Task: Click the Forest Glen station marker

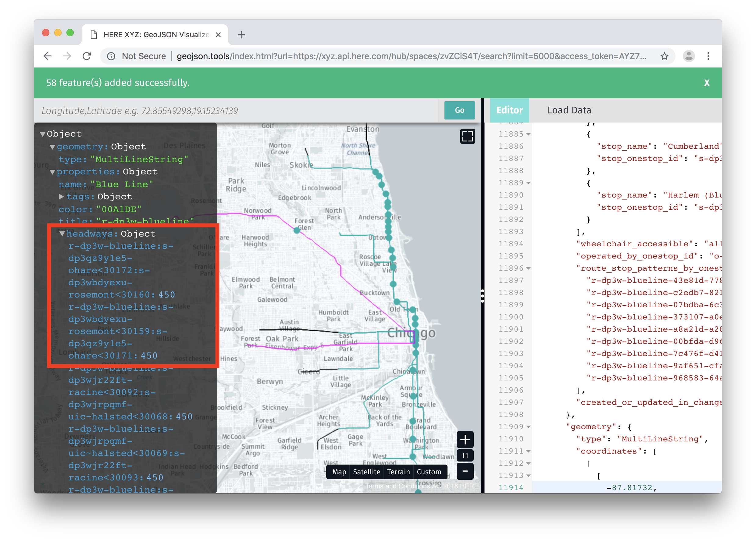Action: (297, 230)
